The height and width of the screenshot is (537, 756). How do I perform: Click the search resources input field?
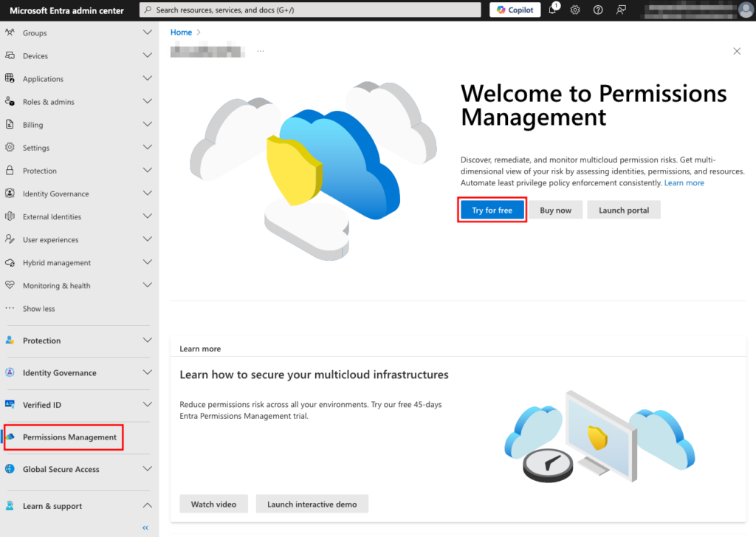pyautogui.click(x=310, y=10)
